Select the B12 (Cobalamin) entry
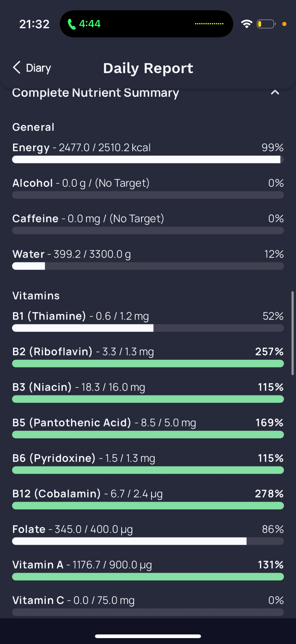Viewport: 296px width, 644px height. tap(148, 499)
